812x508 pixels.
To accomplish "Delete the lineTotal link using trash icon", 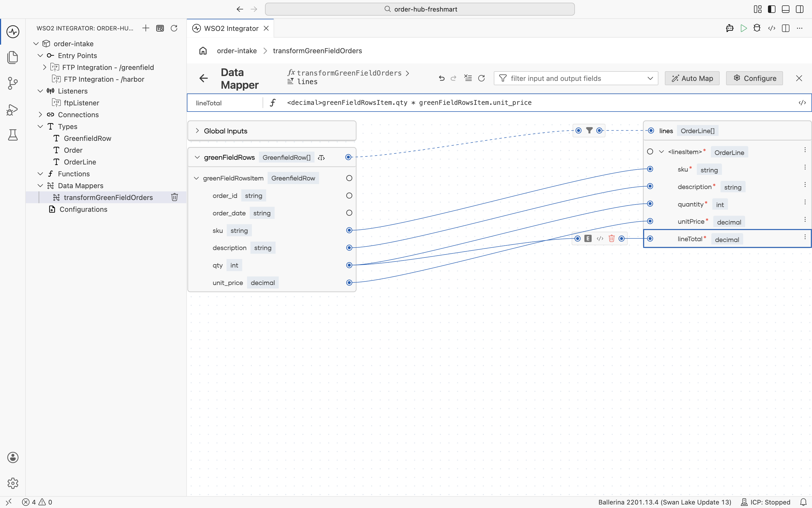I will (611, 239).
